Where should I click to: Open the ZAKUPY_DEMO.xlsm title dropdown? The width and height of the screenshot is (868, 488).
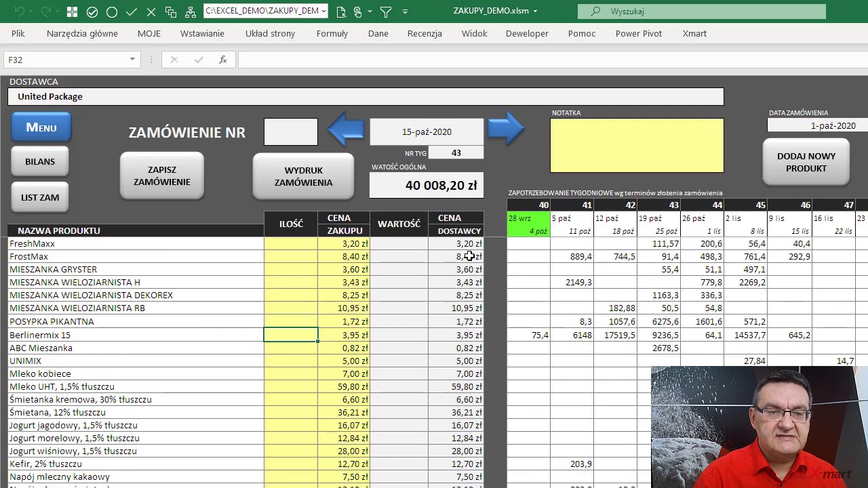535,12
